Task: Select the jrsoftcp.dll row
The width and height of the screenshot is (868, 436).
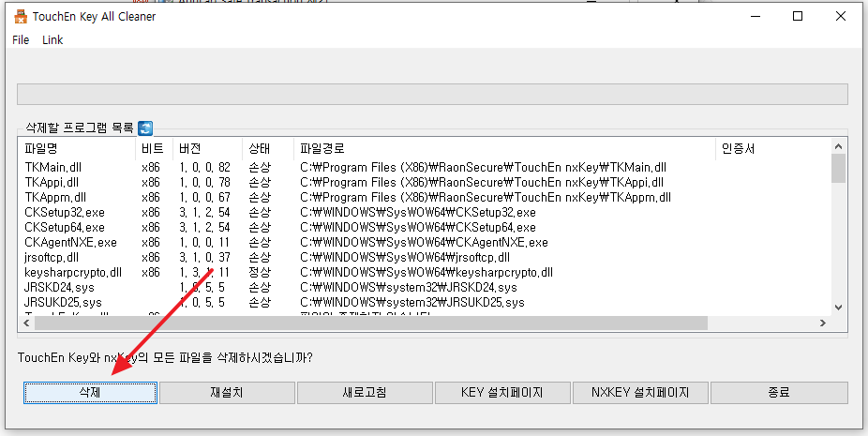Action: [x=426, y=257]
